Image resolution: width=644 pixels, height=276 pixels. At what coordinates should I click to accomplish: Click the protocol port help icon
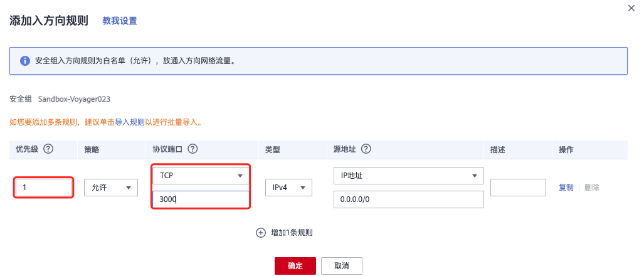click(x=193, y=149)
